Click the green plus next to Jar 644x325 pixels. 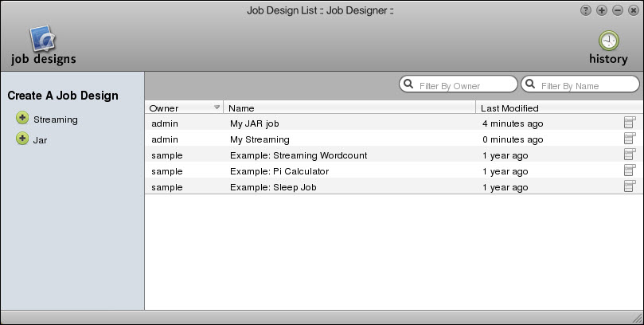pyautogui.click(x=21, y=139)
